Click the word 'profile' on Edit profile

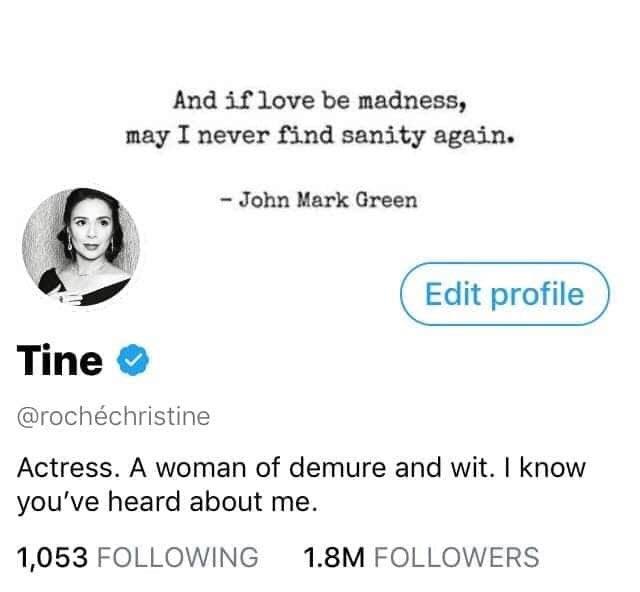pos(538,295)
